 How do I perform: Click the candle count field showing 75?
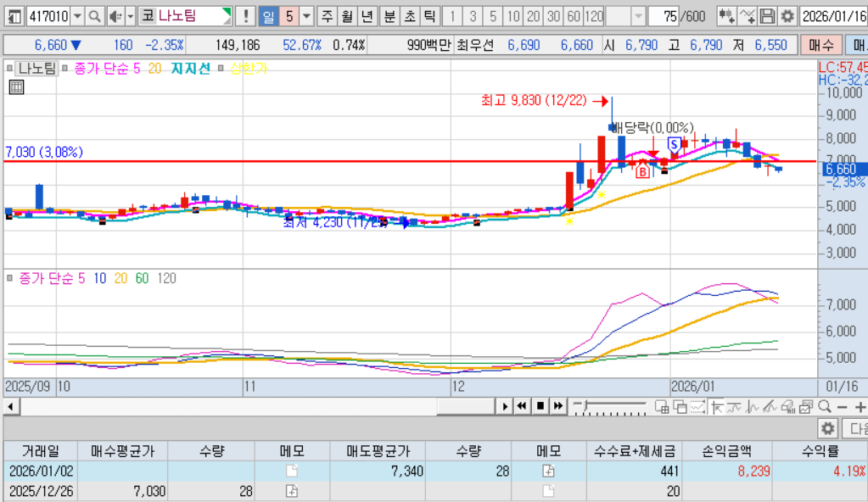[664, 17]
